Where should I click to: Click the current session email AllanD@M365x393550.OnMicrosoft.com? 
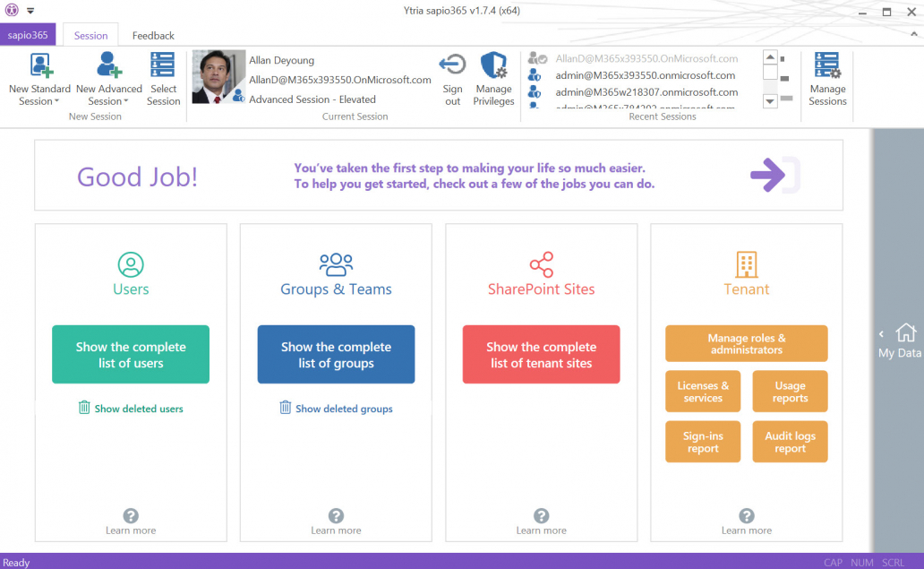click(x=340, y=80)
